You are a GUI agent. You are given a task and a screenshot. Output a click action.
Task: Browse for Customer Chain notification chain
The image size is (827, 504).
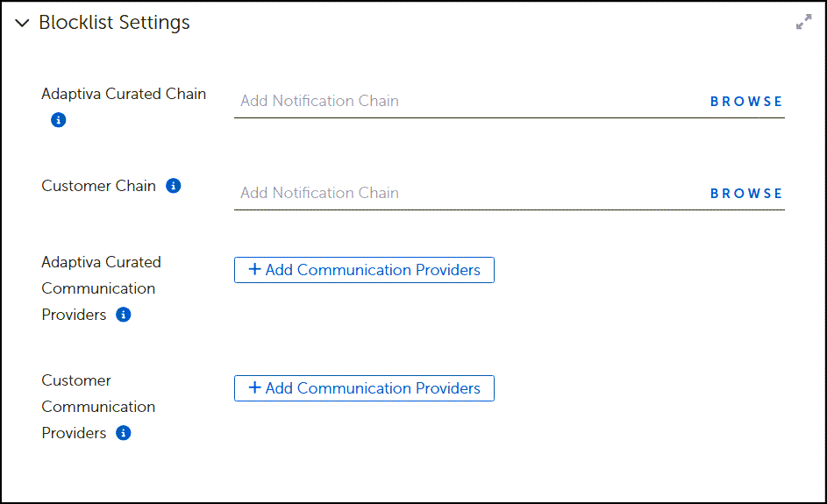[x=745, y=194]
